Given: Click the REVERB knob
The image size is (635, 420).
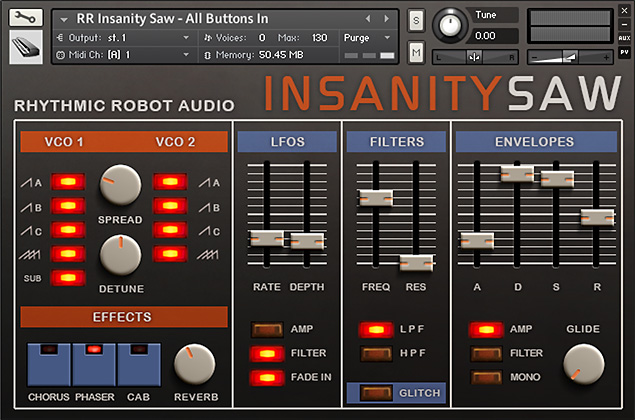Looking at the screenshot, I should [x=194, y=365].
